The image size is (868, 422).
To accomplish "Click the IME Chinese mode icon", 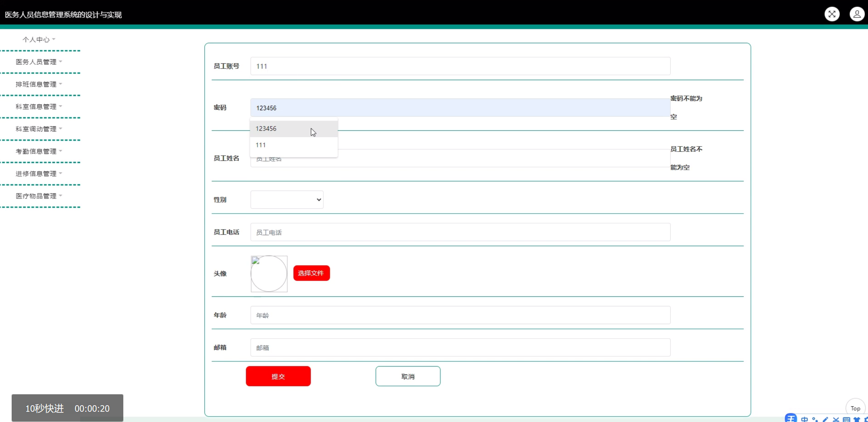I will pos(804,419).
